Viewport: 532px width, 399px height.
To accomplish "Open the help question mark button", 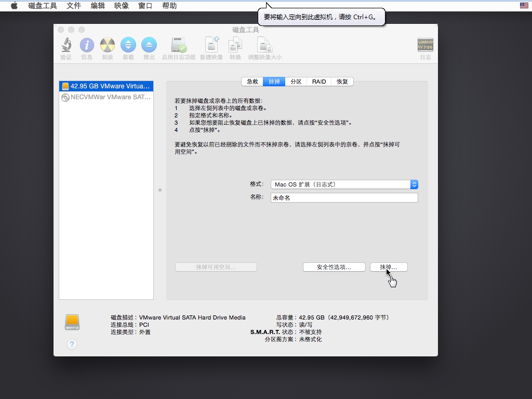I will pos(72,344).
